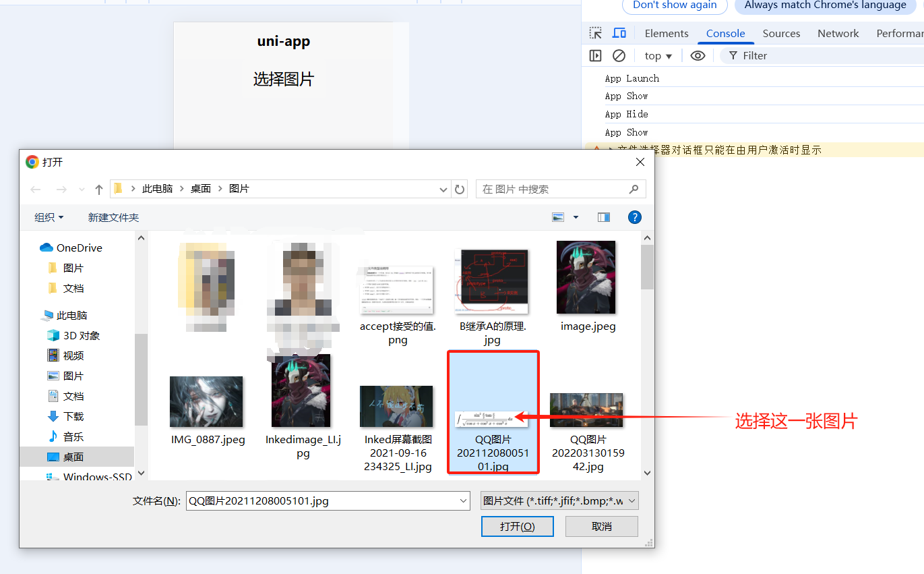Select B继承A的原理.jpg thumbnail
Image resolution: width=924 pixels, height=574 pixels.
point(492,282)
